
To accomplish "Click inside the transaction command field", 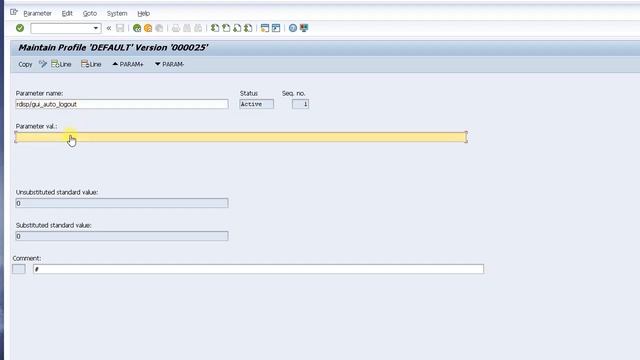I will pos(62,28).
